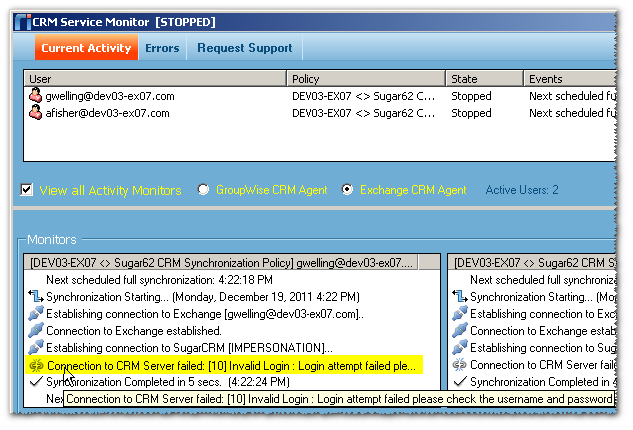Screen dimensions: 633x430
Task: Sort by the Policy column header
Action: (x=366, y=79)
